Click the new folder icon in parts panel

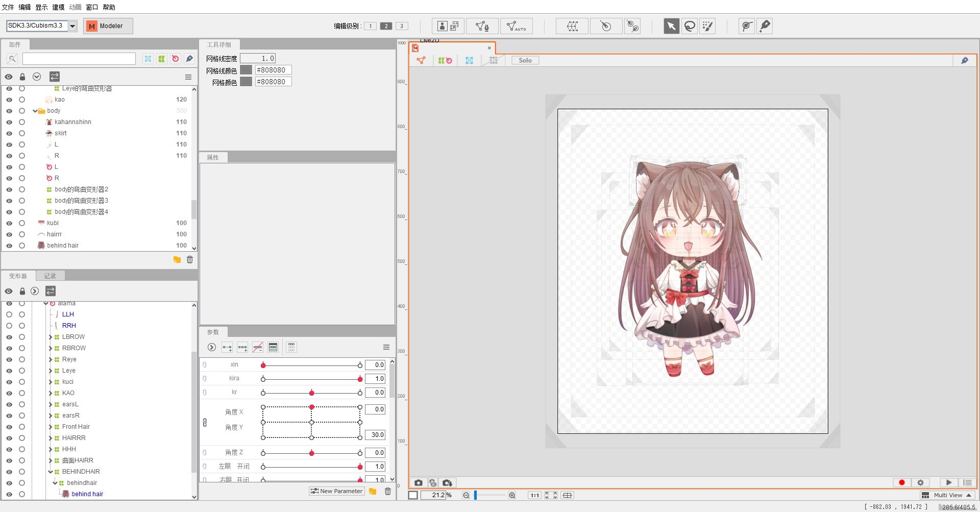click(x=177, y=260)
